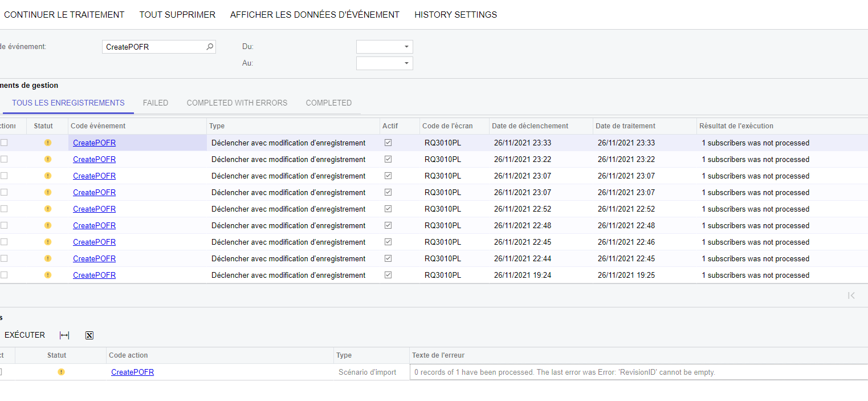Click warning status icon in CreatePOFR action row
Viewport: 868px width, 401px height.
point(61,372)
